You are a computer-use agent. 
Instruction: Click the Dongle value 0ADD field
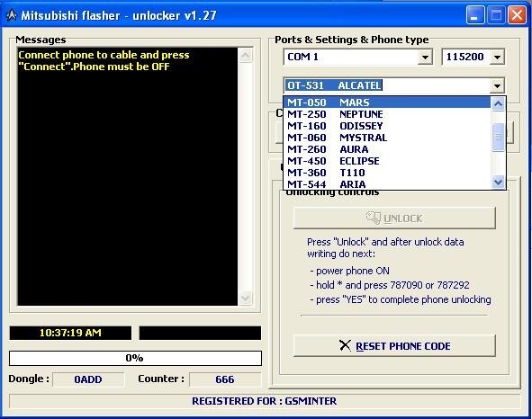pos(88,379)
